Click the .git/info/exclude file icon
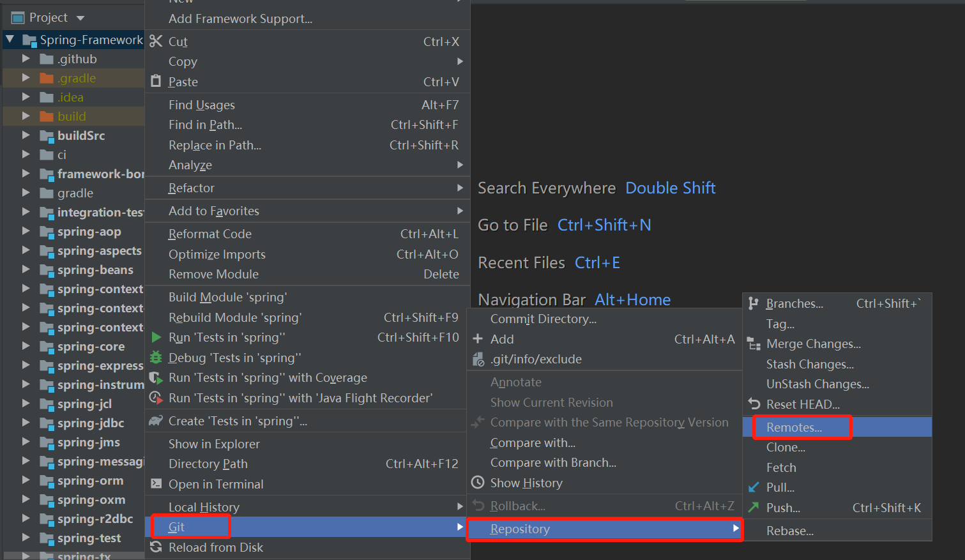The height and width of the screenshot is (560, 965). pyautogui.click(x=478, y=359)
